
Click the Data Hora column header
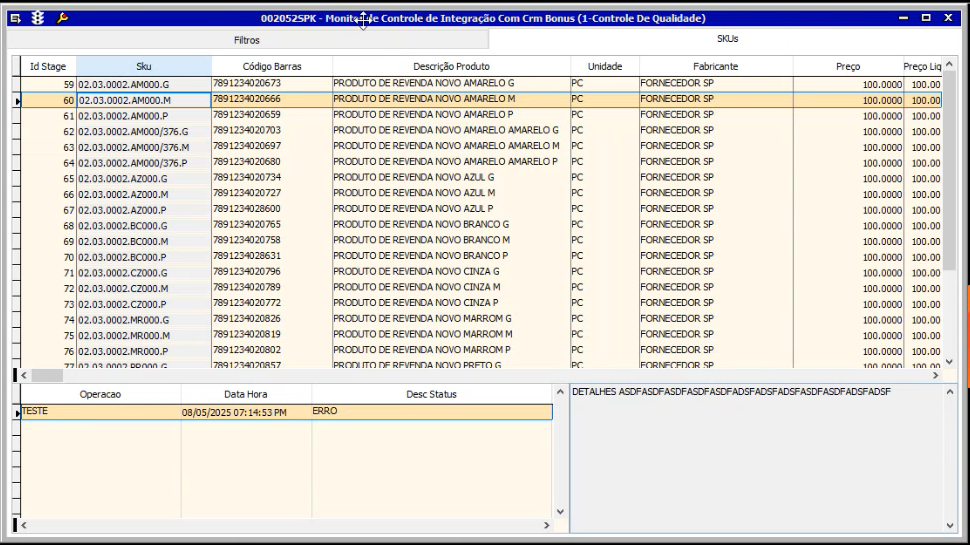pyautogui.click(x=246, y=394)
